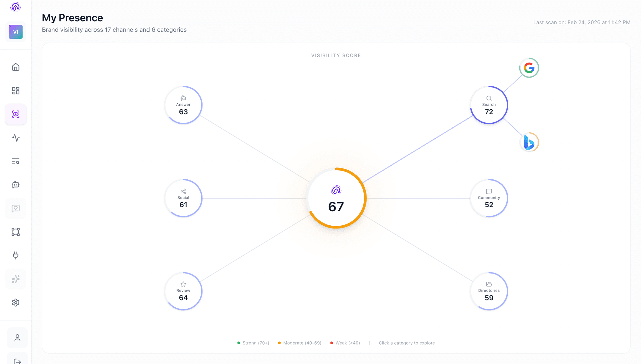The image size is (641, 364).
Task: Click the Last scan timestamp text
Action: [582, 23]
